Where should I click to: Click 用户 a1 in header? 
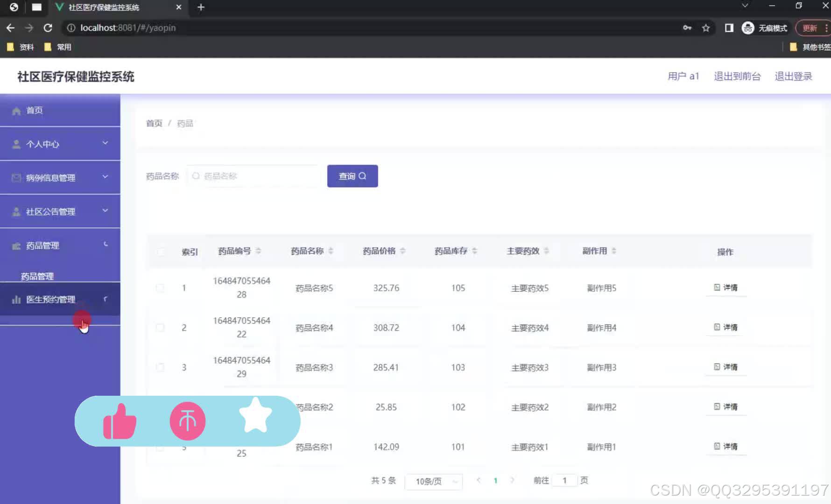coord(683,76)
